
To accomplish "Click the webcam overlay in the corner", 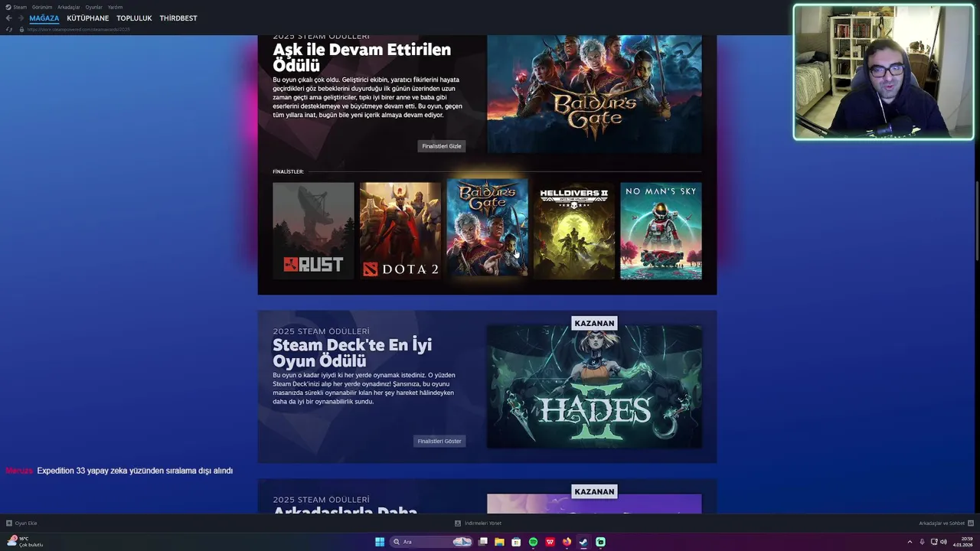I will [884, 73].
